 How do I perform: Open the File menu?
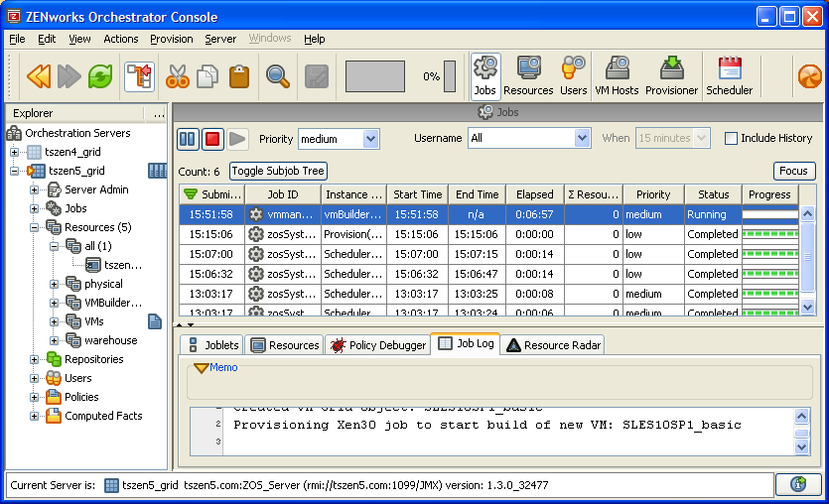click(x=17, y=39)
